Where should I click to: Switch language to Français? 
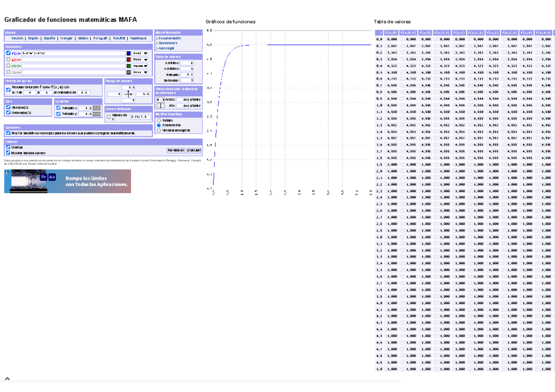pyautogui.click(x=66, y=38)
